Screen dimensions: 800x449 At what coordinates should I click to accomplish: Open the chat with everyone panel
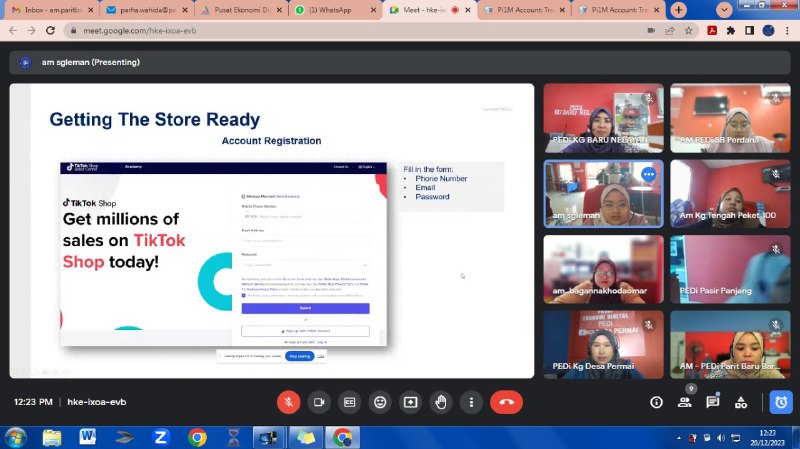[713, 403]
